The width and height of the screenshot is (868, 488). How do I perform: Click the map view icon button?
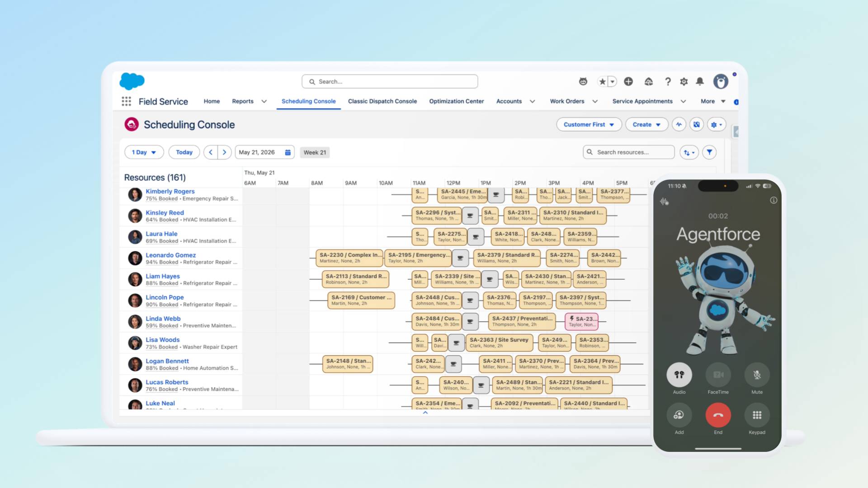697,125
